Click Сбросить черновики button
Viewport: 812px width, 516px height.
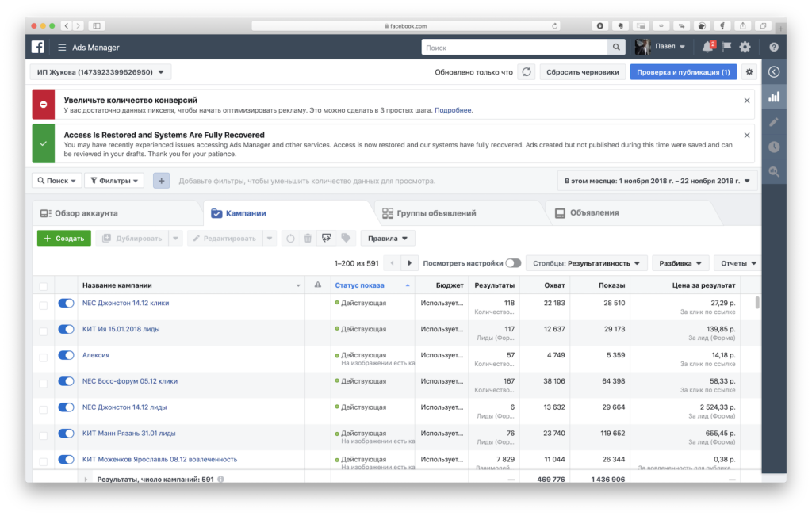point(583,72)
